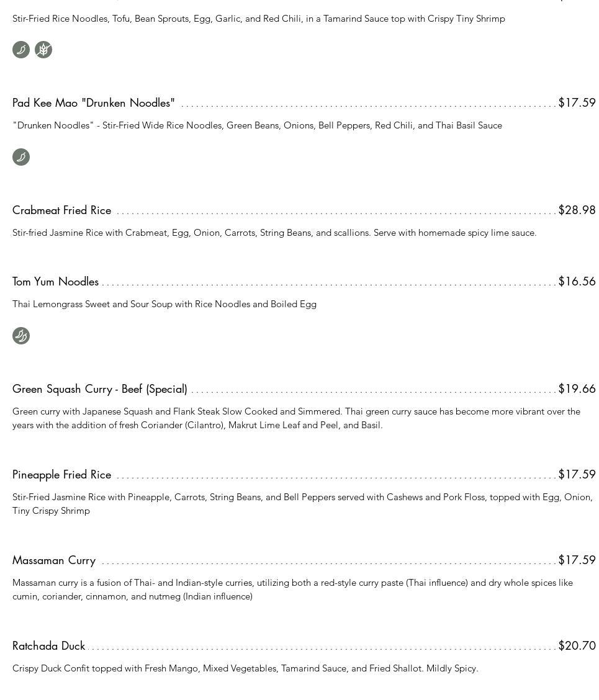Viewport: 599px width, 700px height.
Task: Click the Thai Lemongrass Sweet and Sour Soup description
Action: tap(164, 304)
